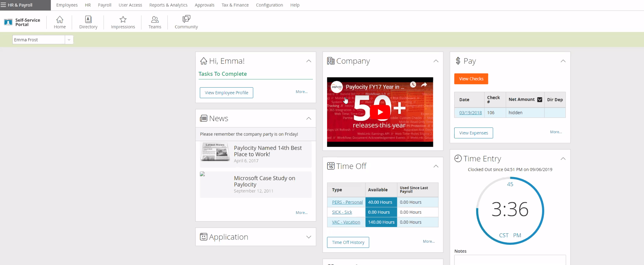644x265 pixels.
Task: Open the Configuration menu
Action: click(269, 5)
